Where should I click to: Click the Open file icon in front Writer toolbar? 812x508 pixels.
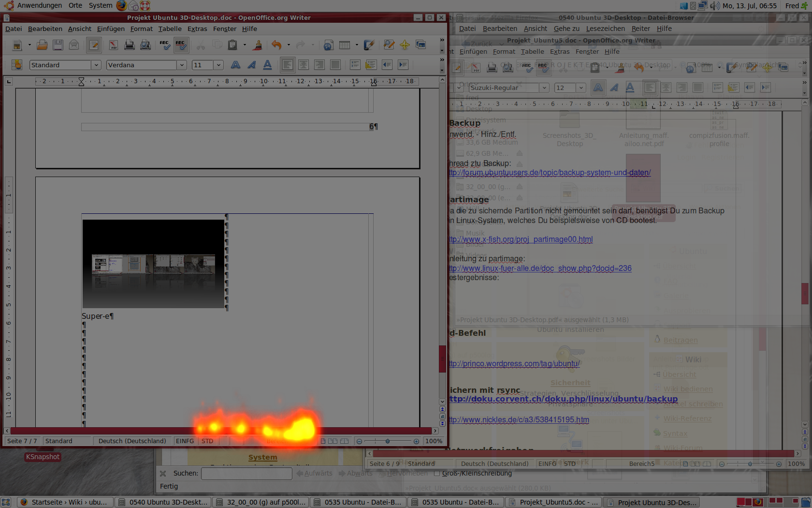tap(42, 45)
